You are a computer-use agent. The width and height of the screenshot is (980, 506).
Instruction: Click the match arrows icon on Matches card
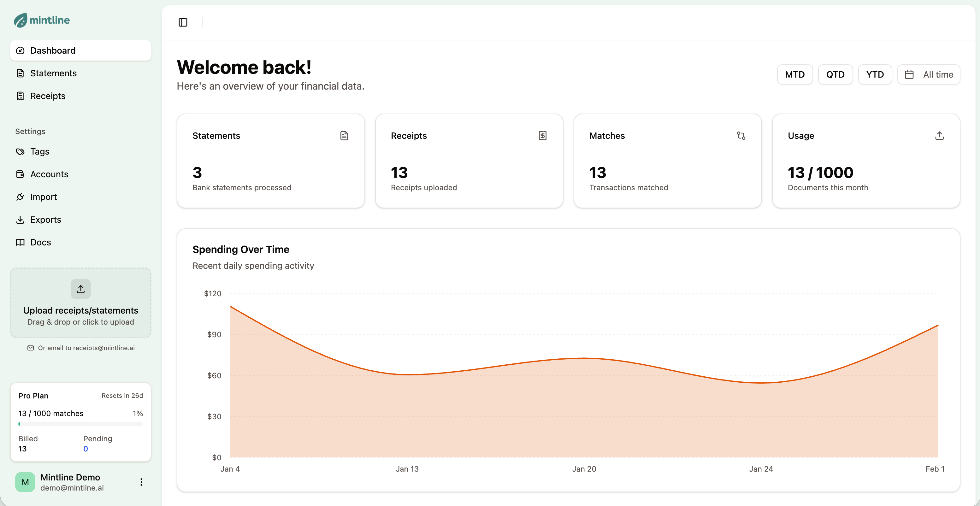tap(741, 136)
